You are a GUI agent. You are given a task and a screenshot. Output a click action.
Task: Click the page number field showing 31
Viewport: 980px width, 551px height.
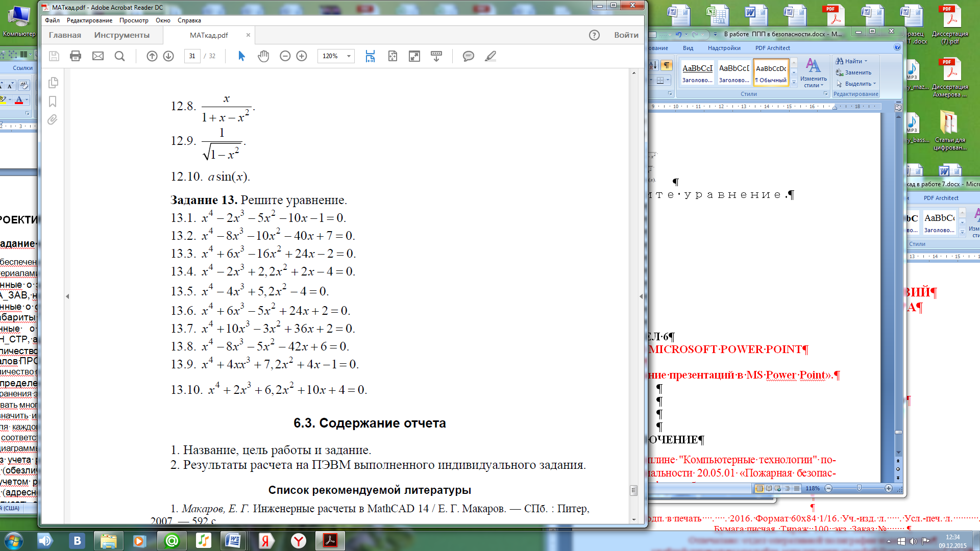(192, 56)
